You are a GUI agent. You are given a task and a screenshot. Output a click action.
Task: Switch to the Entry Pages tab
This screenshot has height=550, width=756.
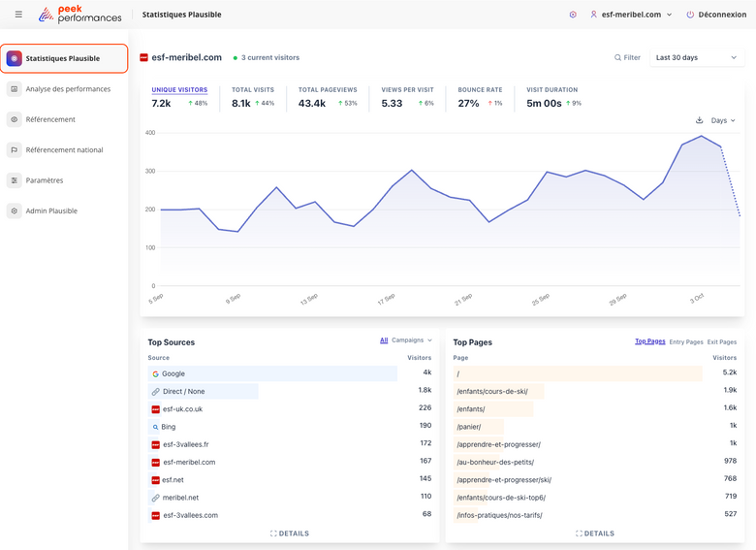tap(686, 342)
